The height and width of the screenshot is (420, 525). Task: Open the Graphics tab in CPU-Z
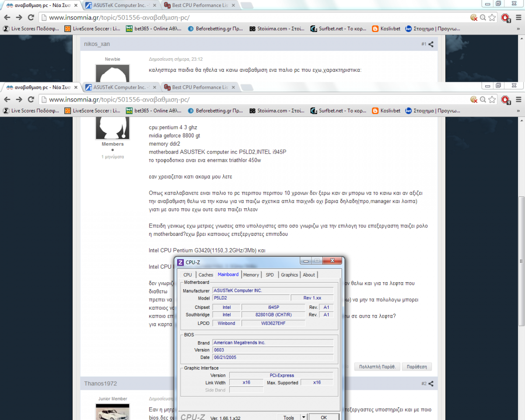pos(289,275)
